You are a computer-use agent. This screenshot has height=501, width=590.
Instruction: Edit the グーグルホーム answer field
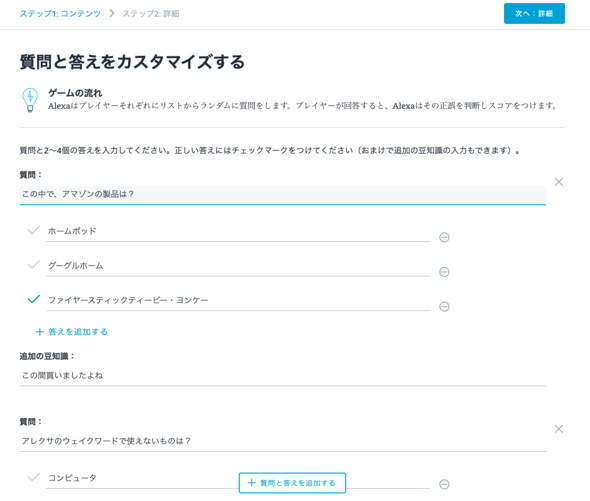click(238, 266)
